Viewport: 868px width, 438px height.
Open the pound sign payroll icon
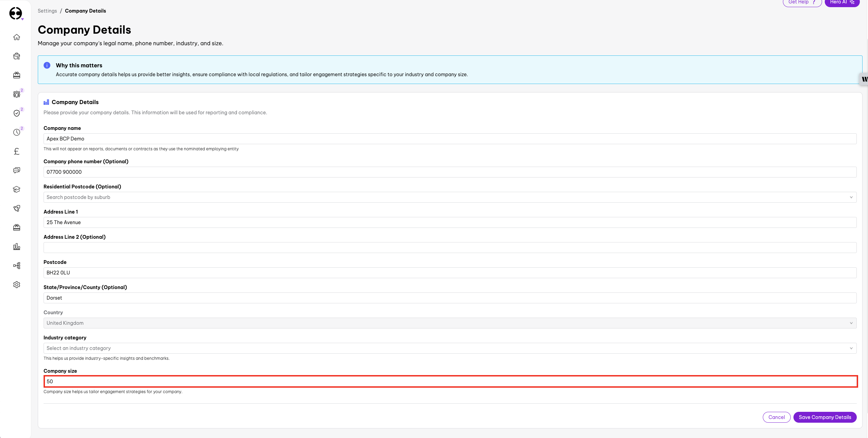pyautogui.click(x=17, y=151)
